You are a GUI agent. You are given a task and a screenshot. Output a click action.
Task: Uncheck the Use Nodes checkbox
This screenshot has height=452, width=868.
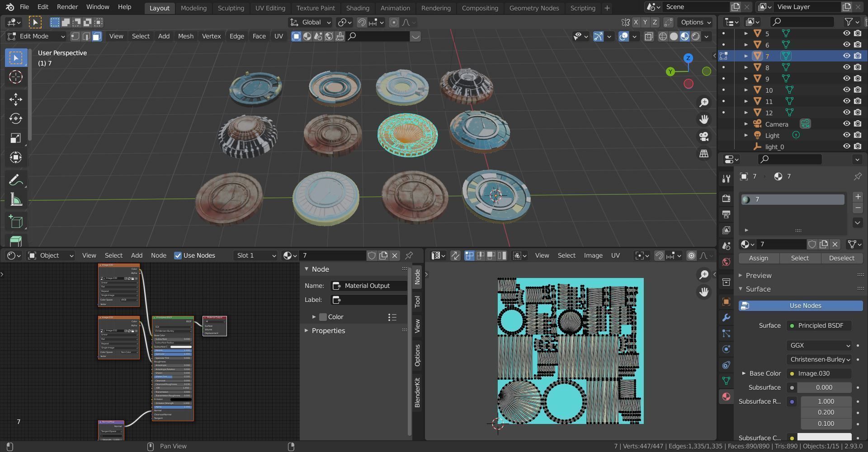pyautogui.click(x=178, y=255)
